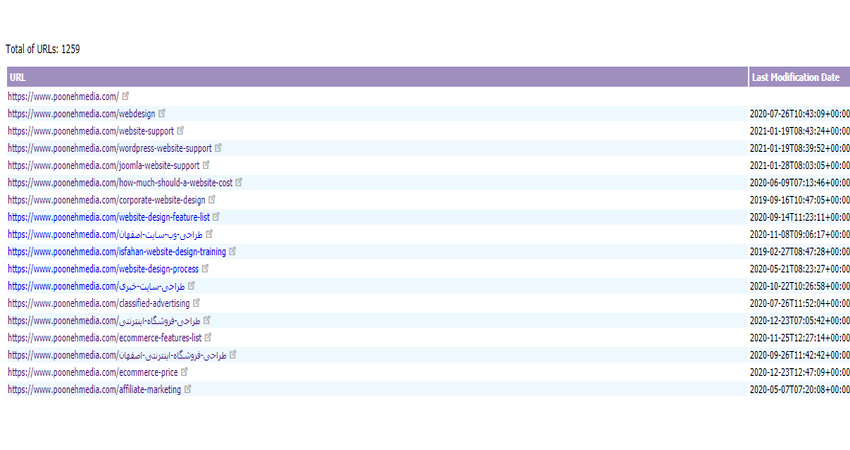The width and height of the screenshot is (850, 450).
Task: Open external icon next to /classified-advertising
Action: pyautogui.click(x=196, y=303)
